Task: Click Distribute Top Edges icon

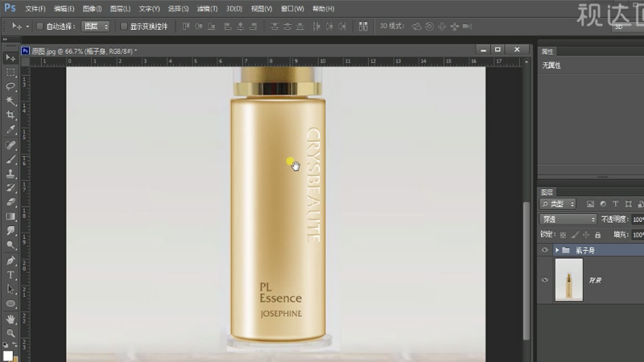Action: click(x=275, y=27)
